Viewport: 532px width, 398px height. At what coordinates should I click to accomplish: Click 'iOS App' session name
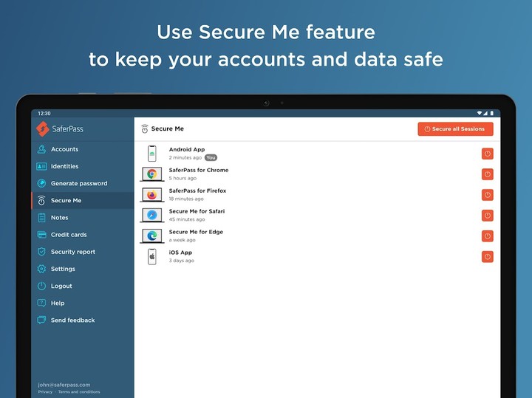tap(180, 253)
